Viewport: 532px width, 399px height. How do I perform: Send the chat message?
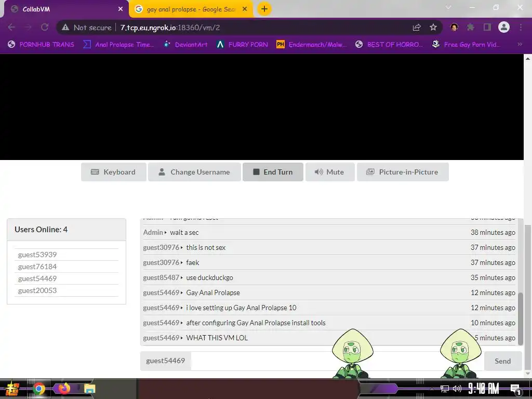(x=503, y=361)
